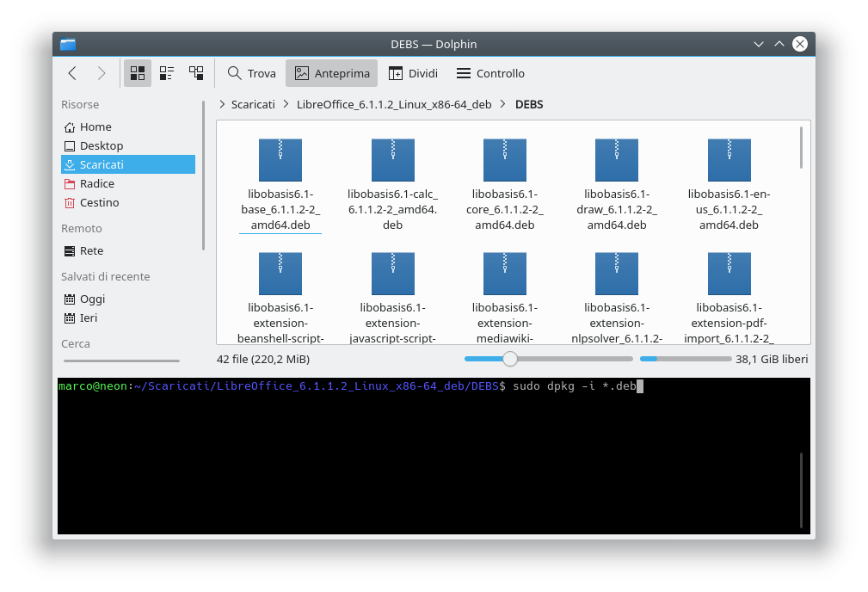Screen dimensions: 868x592
Task: Click the free disk space bar
Action: tap(686, 359)
